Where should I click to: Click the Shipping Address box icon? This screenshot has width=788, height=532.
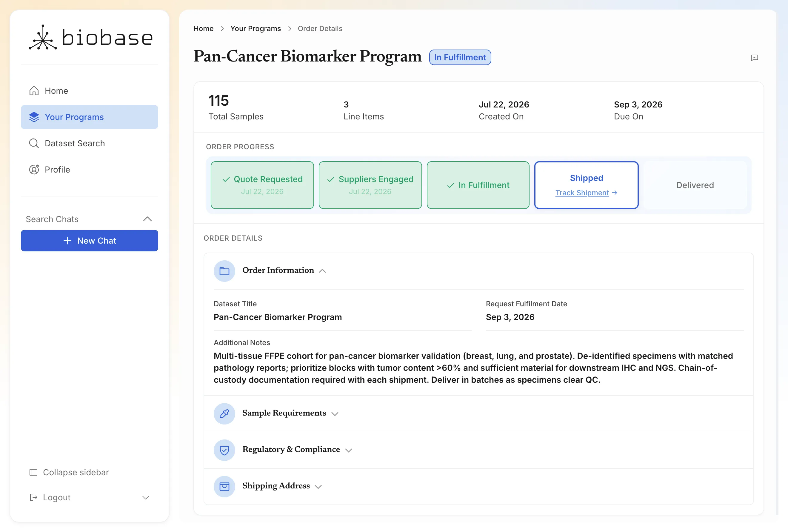point(224,487)
